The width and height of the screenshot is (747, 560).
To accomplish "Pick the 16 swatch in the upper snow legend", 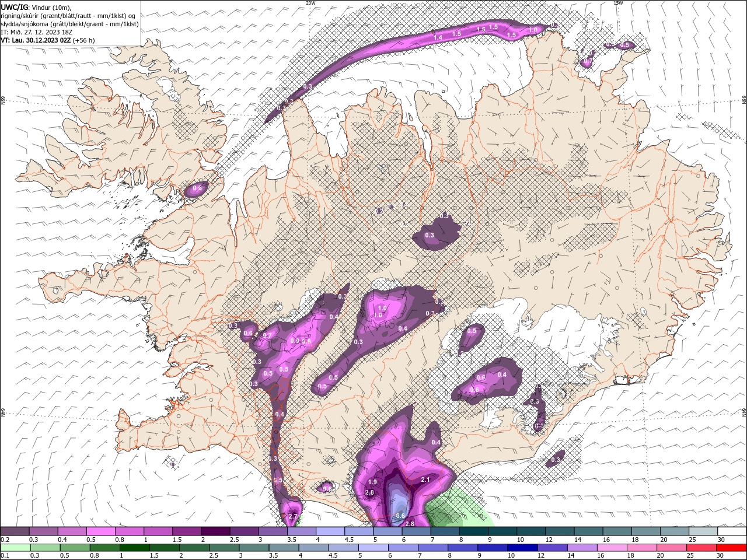I will click(617, 531).
